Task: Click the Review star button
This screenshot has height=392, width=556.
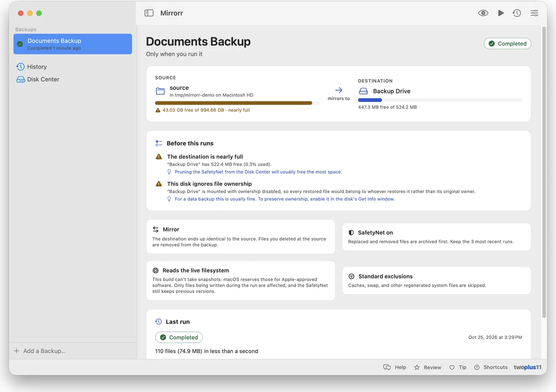Action: click(427, 367)
